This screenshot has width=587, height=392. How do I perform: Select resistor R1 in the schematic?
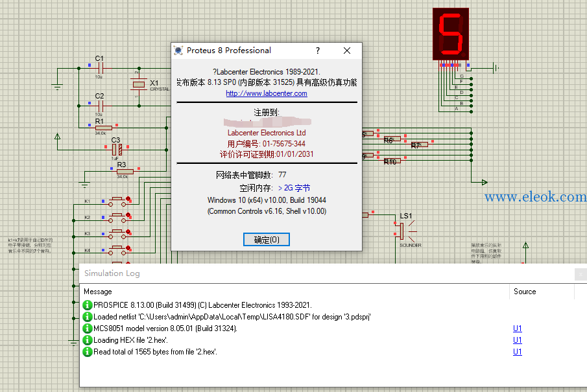[x=103, y=128]
